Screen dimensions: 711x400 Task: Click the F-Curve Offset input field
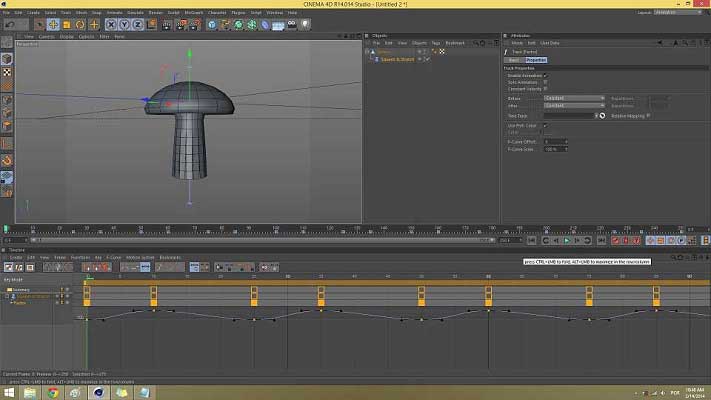[555, 141]
